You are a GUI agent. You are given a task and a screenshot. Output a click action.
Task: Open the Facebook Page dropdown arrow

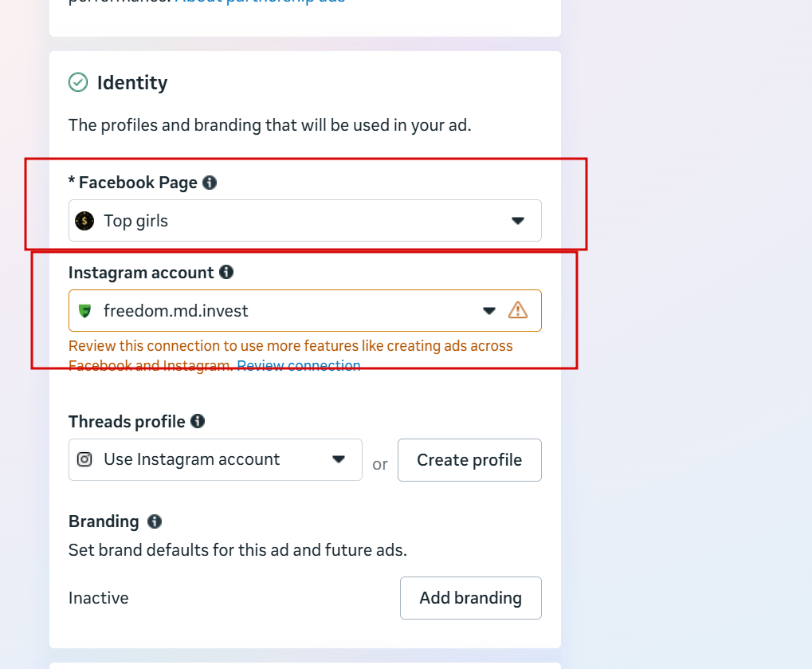[518, 221]
